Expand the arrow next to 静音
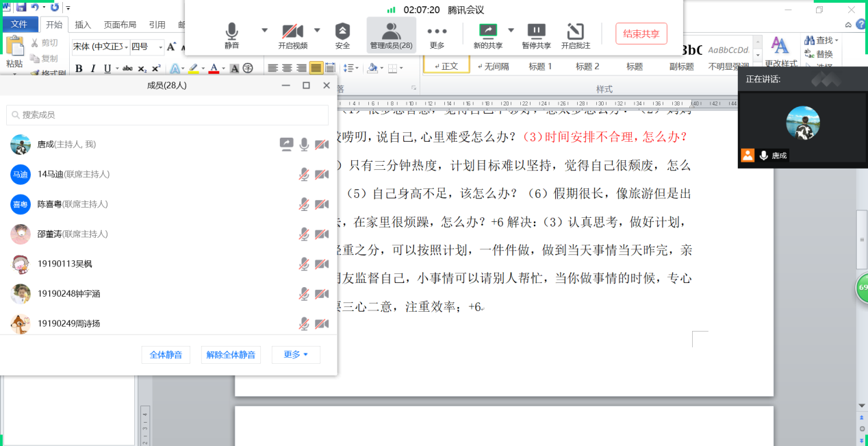This screenshot has width=868, height=446. (264, 30)
